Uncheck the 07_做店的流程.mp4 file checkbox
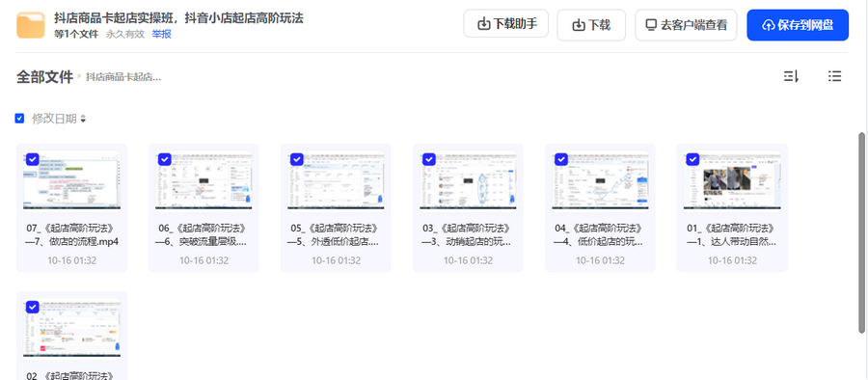 (x=32, y=159)
